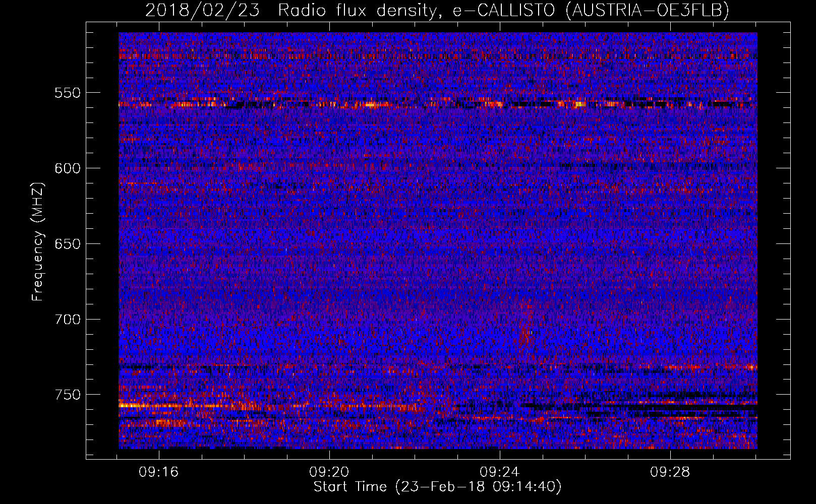Select the 600 frequency tick label

pyautogui.click(x=68, y=168)
